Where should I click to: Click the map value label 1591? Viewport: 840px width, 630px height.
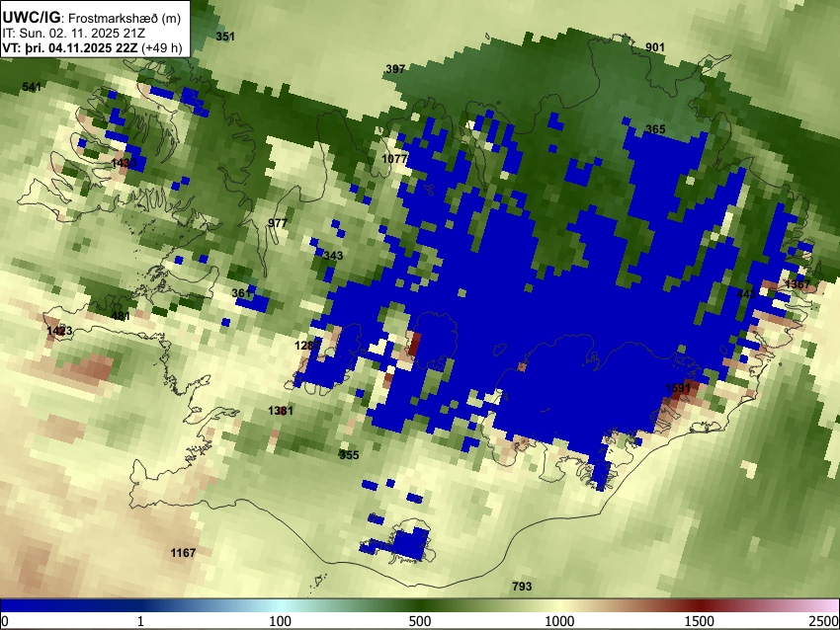click(678, 388)
